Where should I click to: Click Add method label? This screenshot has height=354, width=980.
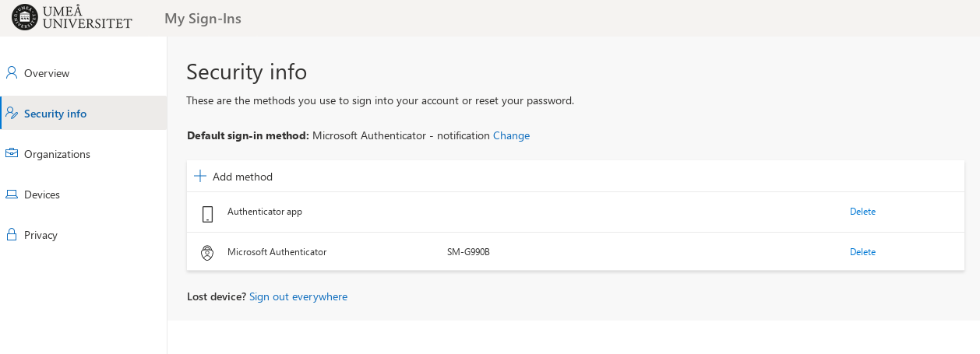(x=242, y=177)
